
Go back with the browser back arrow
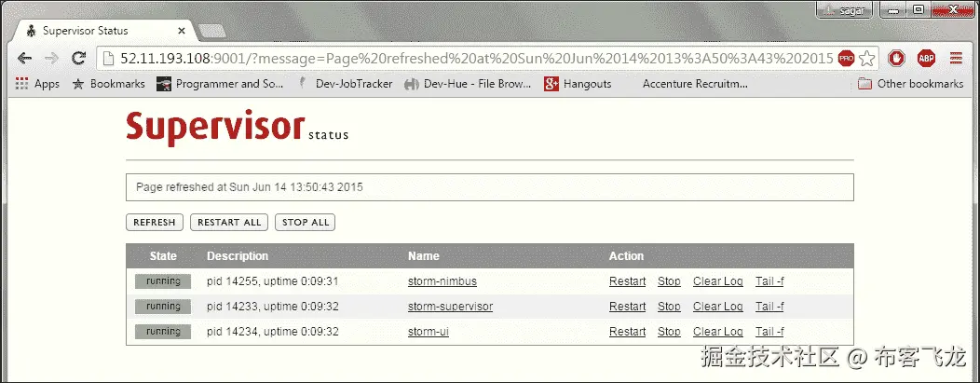(24, 59)
